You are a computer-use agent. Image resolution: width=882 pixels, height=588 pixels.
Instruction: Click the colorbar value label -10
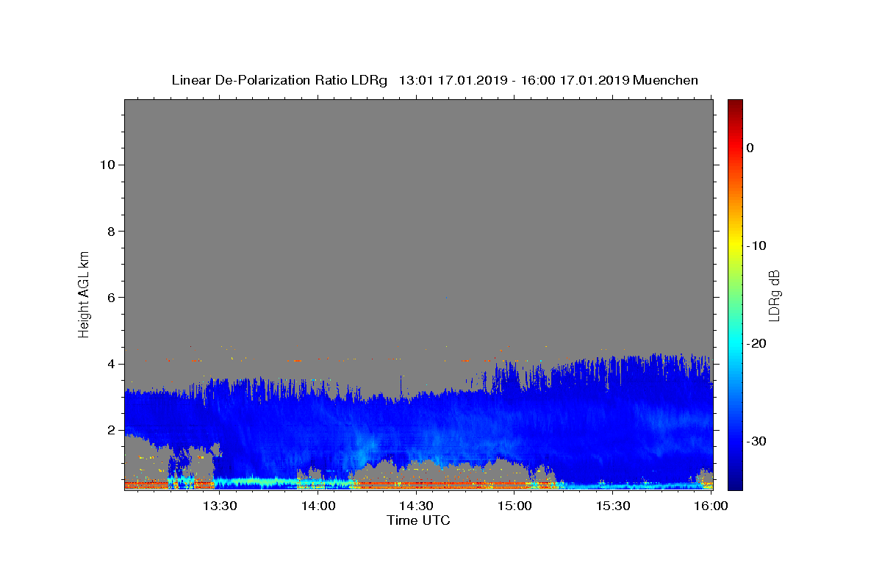point(756,245)
